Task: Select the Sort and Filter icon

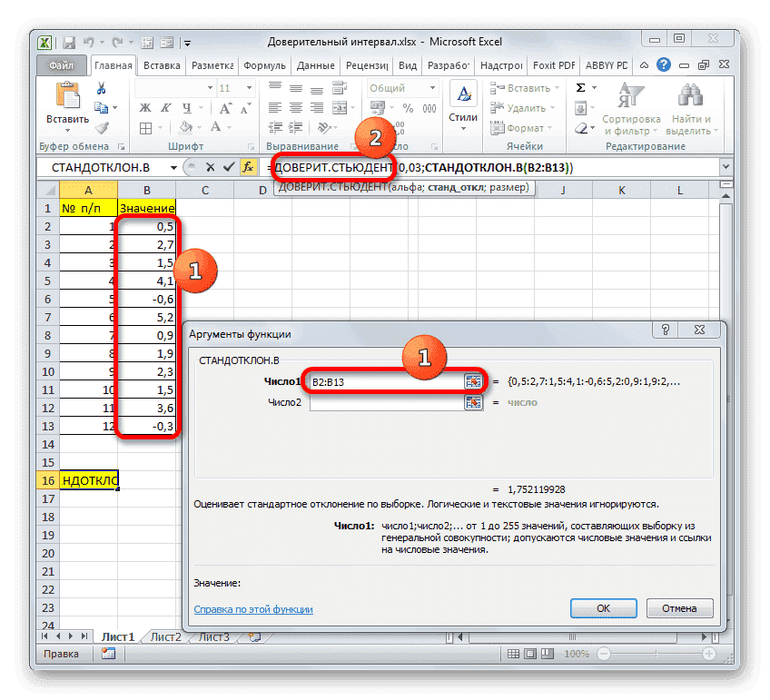Action: (631, 94)
